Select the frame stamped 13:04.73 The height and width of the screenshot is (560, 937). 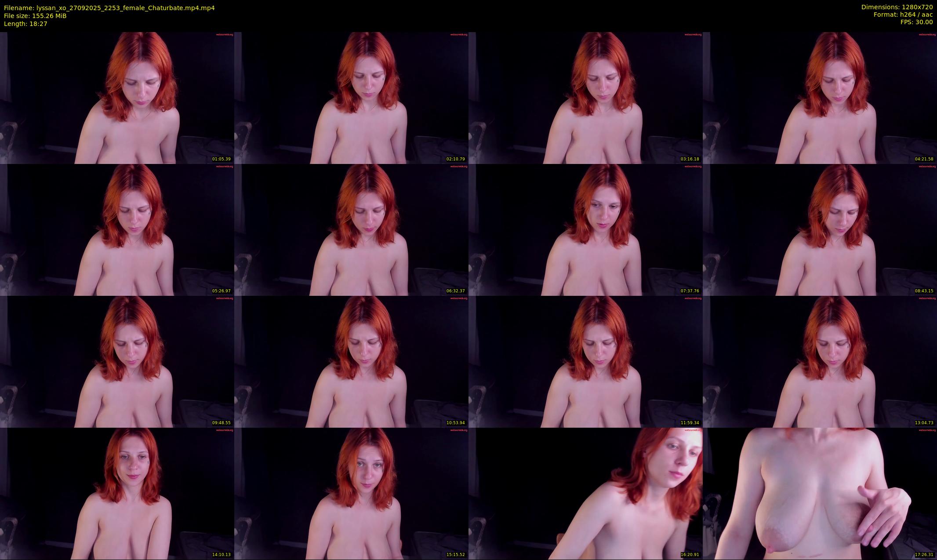point(820,361)
